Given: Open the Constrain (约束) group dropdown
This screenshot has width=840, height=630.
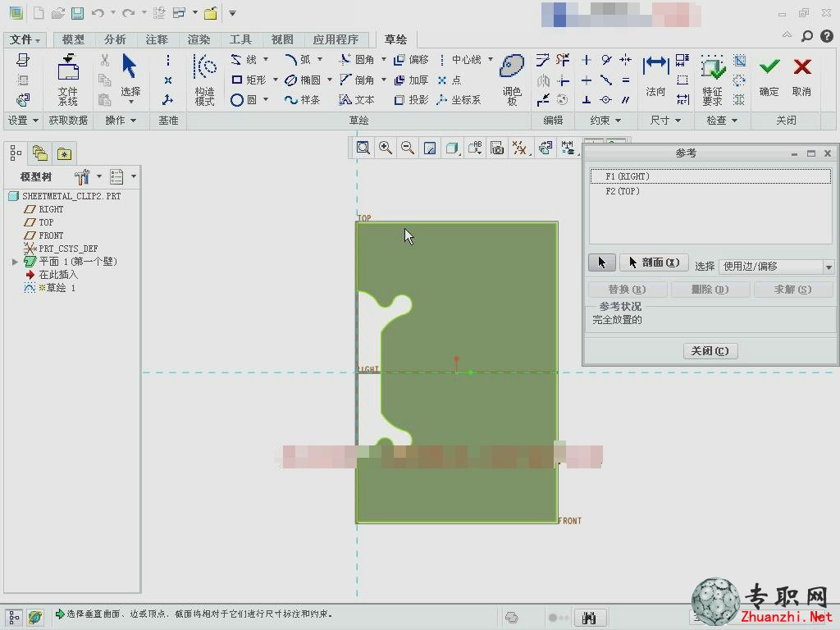Looking at the screenshot, I should coord(606,121).
